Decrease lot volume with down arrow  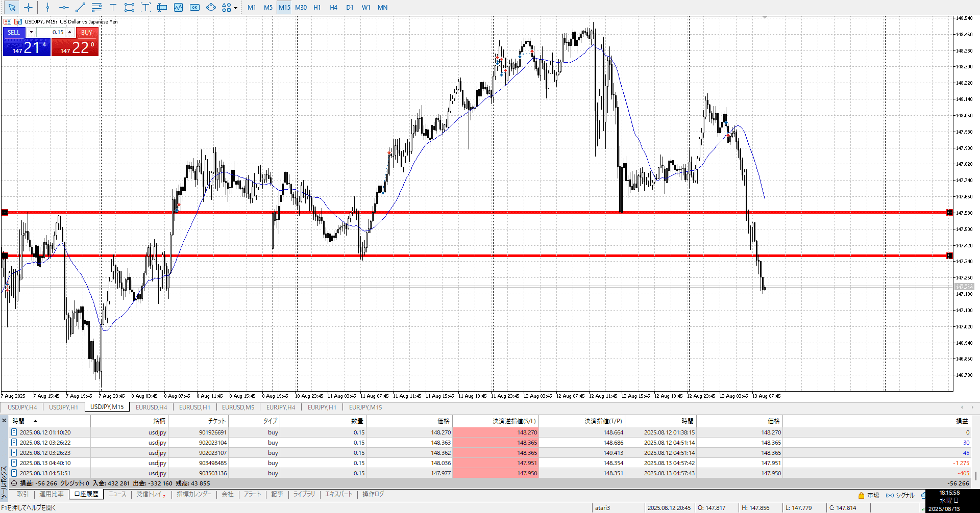click(x=31, y=32)
